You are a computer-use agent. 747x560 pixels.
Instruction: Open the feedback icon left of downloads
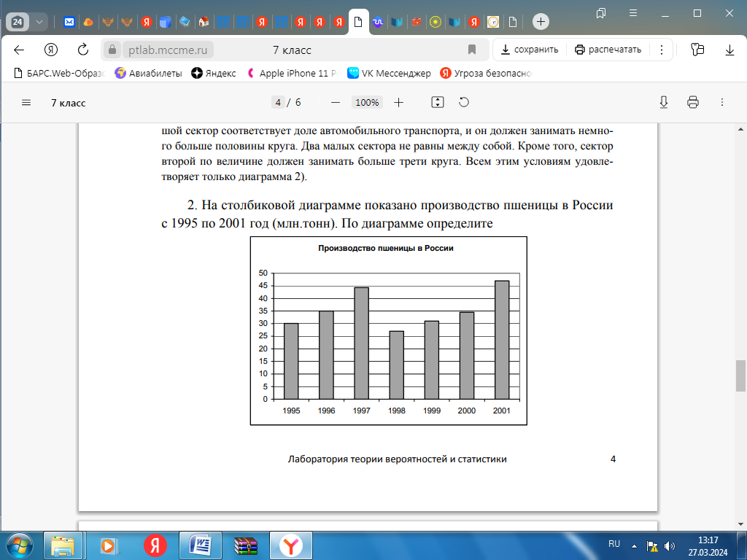(697, 50)
